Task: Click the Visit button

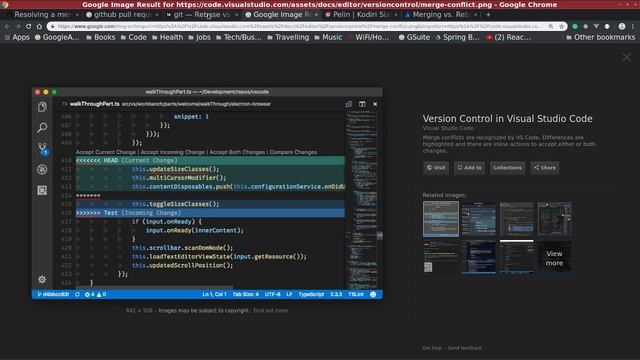Action: pos(436,168)
